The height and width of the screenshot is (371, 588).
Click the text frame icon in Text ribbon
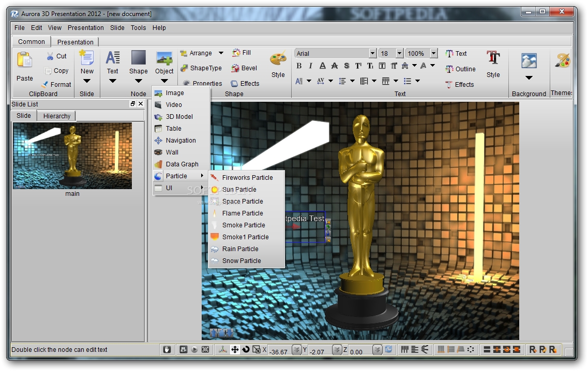[382, 66]
